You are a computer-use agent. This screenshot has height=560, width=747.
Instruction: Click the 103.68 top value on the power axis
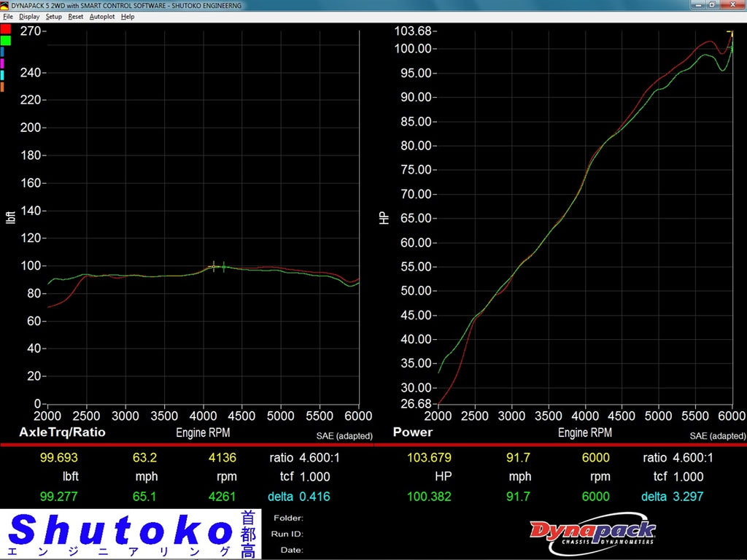(x=413, y=31)
